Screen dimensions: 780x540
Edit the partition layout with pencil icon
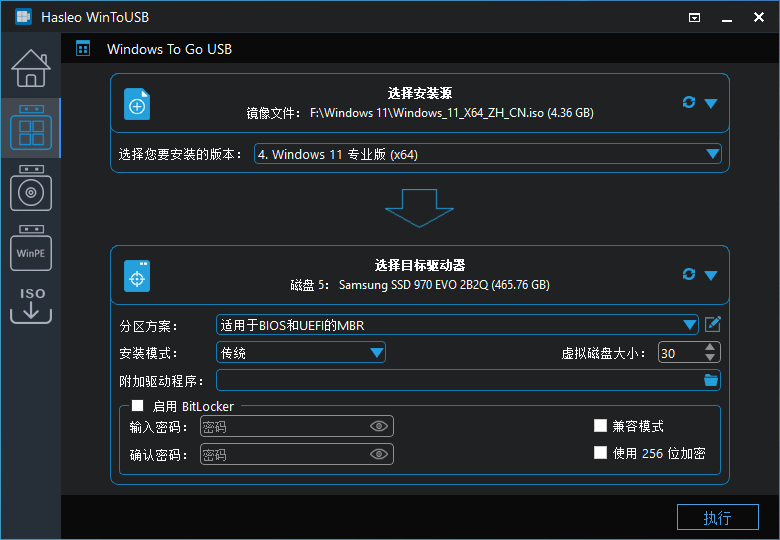coord(713,324)
